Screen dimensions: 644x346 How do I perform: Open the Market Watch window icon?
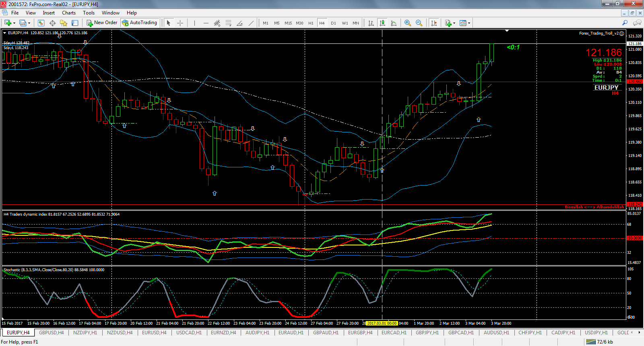[x=41, y=23]
